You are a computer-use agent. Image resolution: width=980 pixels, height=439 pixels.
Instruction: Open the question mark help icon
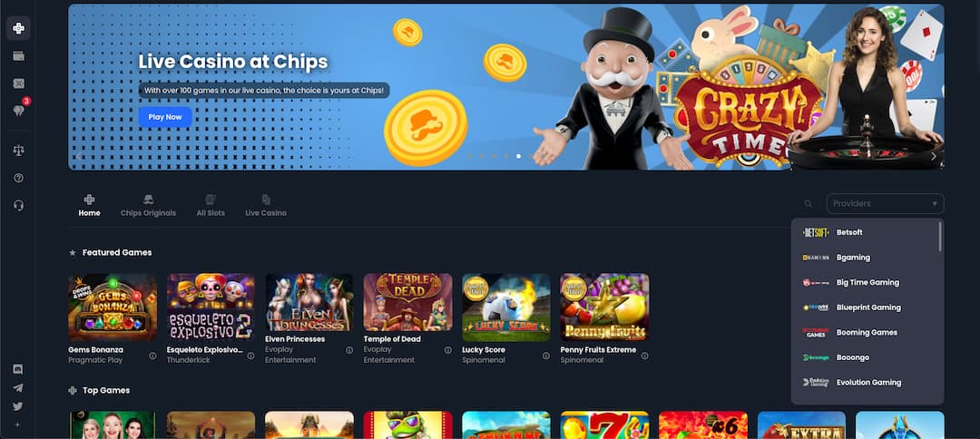18,178
